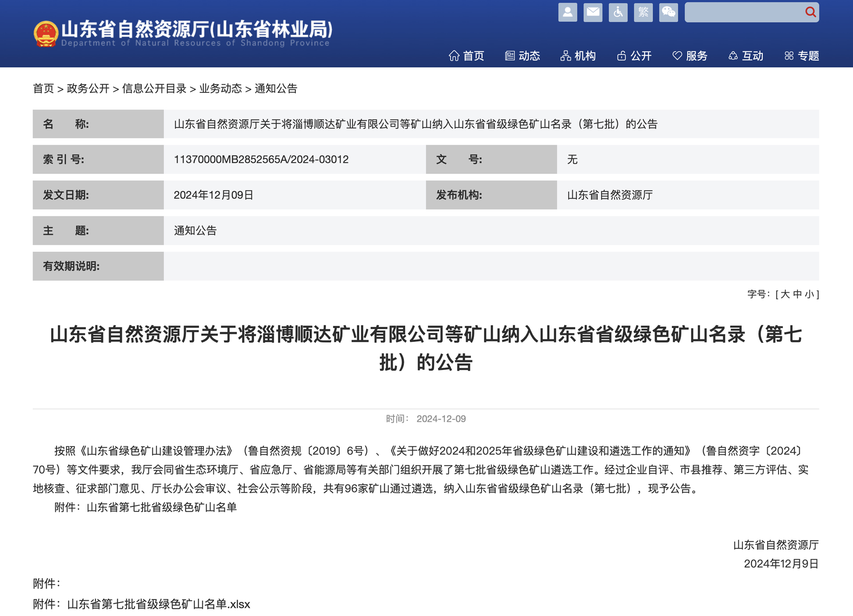Open the 服务 navigation menu
The width and height of the screenshot is (853, 616).
coord(690,56)
